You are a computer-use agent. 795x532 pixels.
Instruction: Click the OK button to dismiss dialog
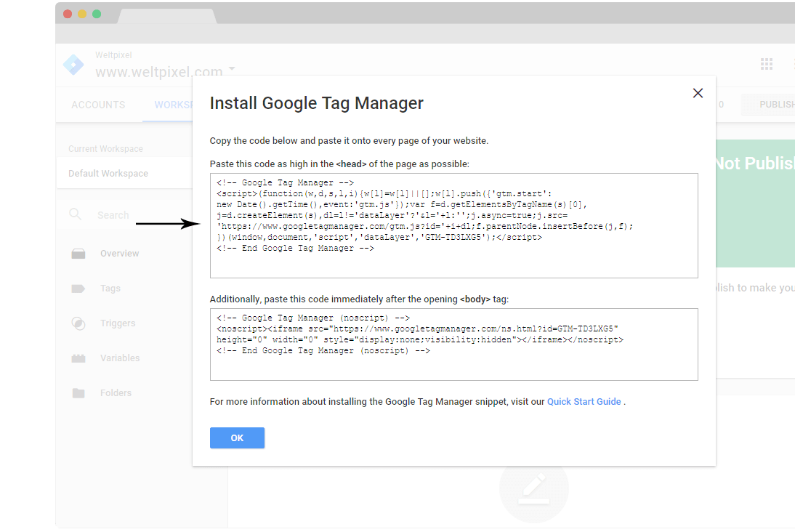pyautogui.click(x=237, y=438)
